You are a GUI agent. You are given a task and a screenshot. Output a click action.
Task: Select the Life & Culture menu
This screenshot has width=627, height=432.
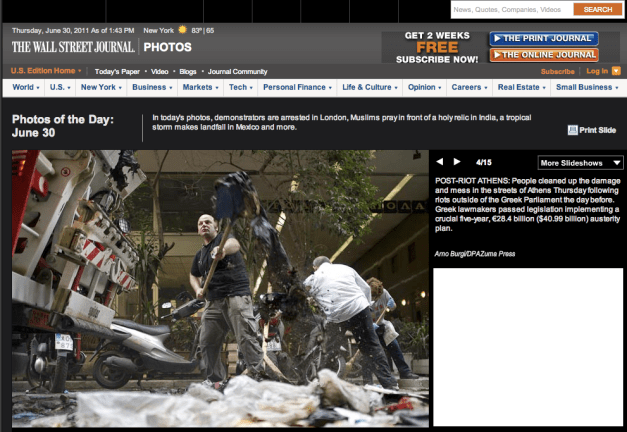(x=369, y=87)
